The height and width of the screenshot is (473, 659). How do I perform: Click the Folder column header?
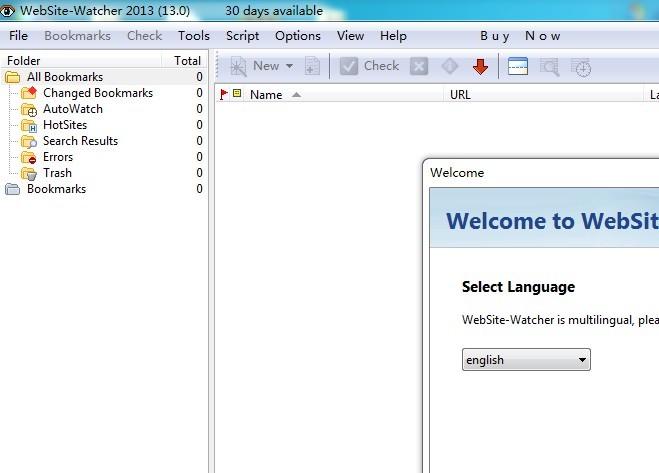tap(82, 61)
